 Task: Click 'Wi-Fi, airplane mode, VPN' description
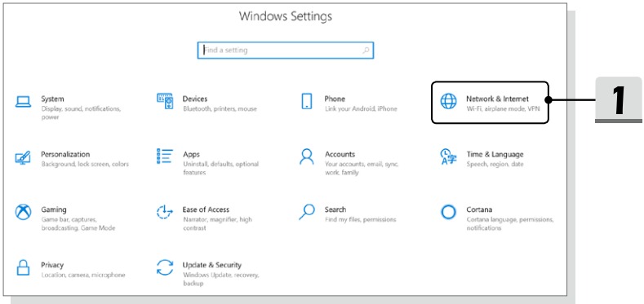(503, 109)
